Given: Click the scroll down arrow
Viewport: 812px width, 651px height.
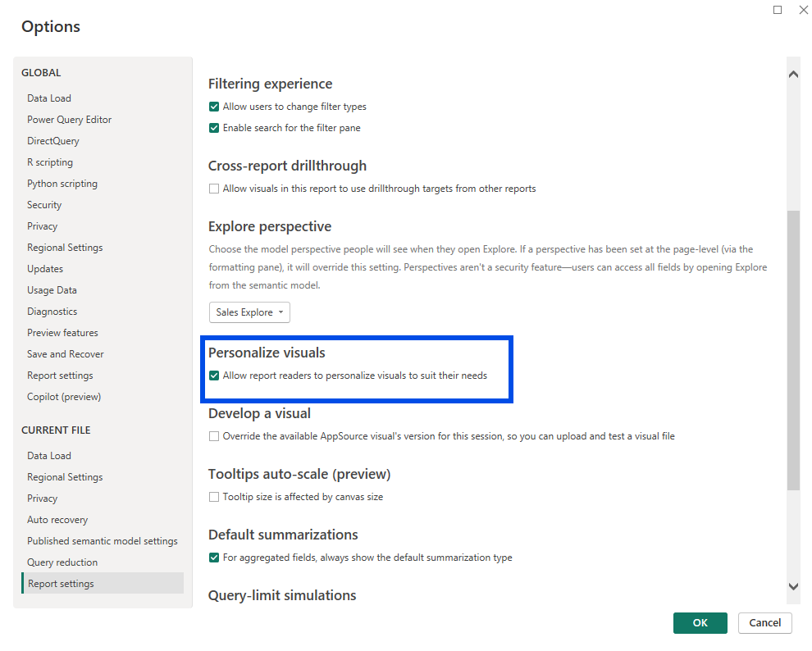Looking at the screenshot, I should coord(793,586).
